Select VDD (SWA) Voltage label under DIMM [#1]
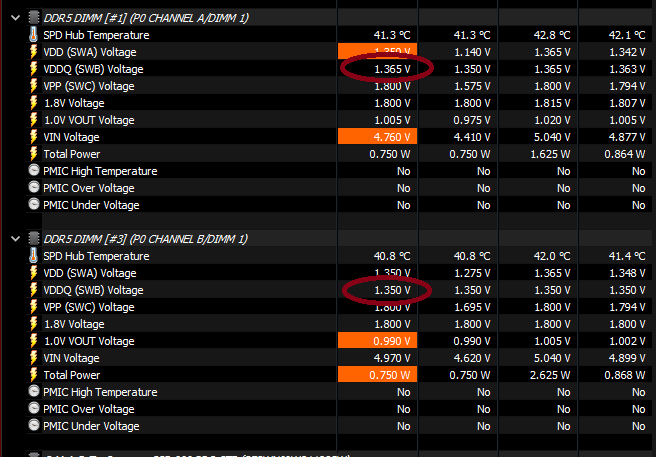Viewport: 656px width, 457px height. 90,52
